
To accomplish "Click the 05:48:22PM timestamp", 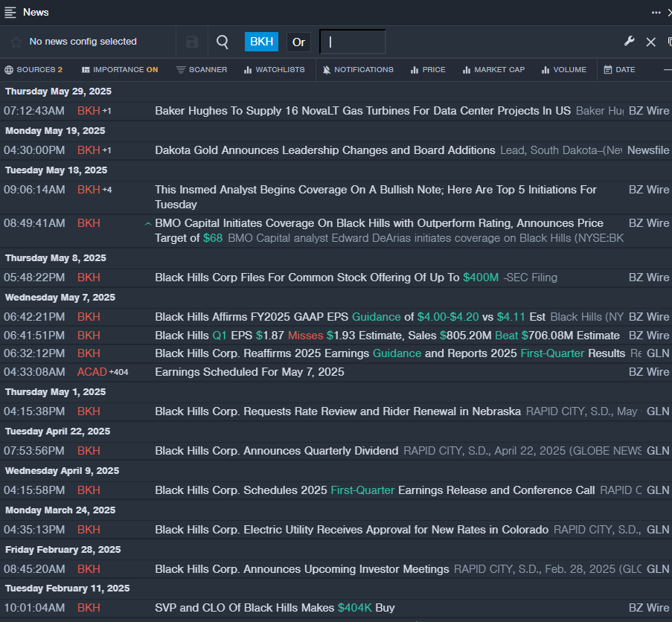I will click(34, 278).
